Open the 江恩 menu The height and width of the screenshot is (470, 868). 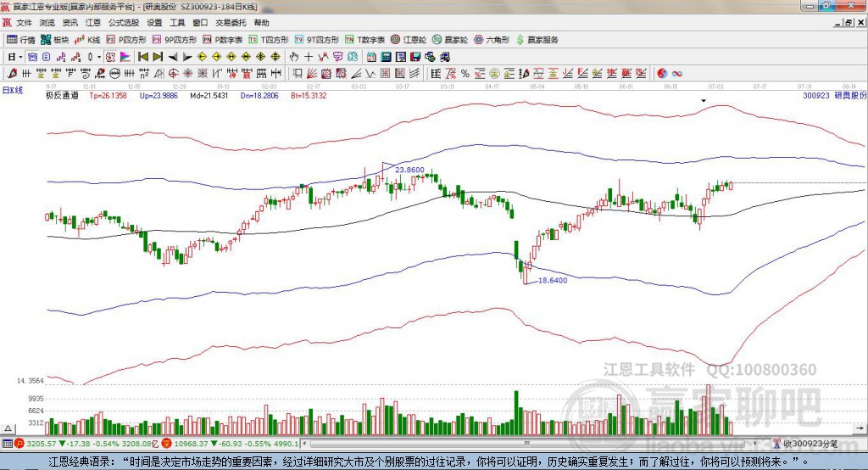click(x=93, y=23)
